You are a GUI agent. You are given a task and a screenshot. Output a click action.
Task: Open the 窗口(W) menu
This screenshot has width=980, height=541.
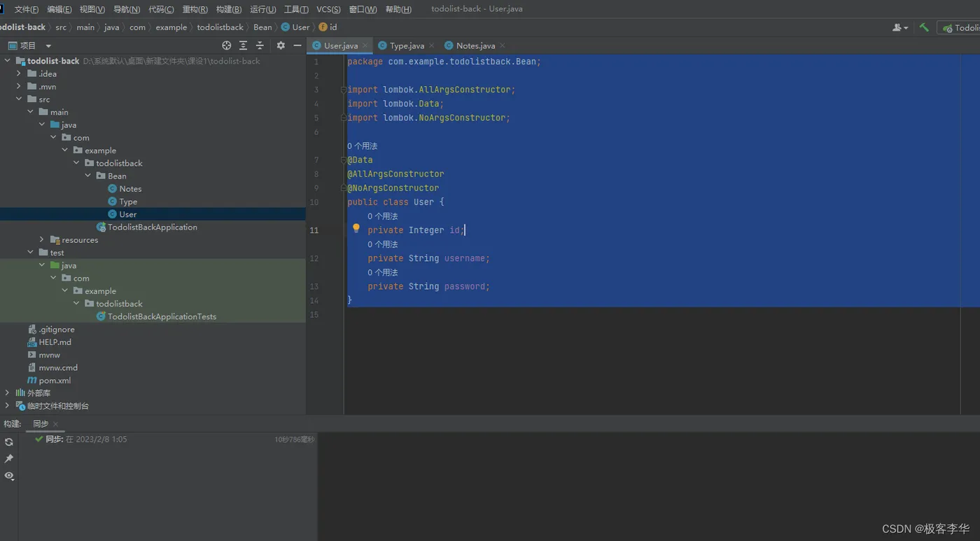pyautogui.click(x=363, y=9)
